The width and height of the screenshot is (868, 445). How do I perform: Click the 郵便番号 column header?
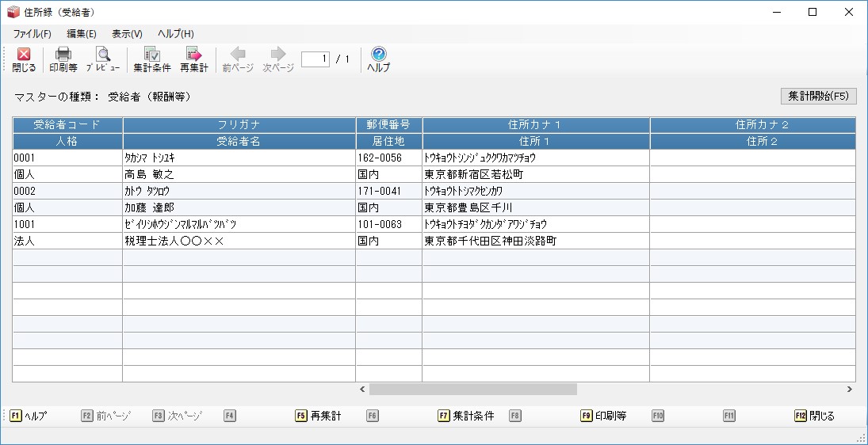388,125
